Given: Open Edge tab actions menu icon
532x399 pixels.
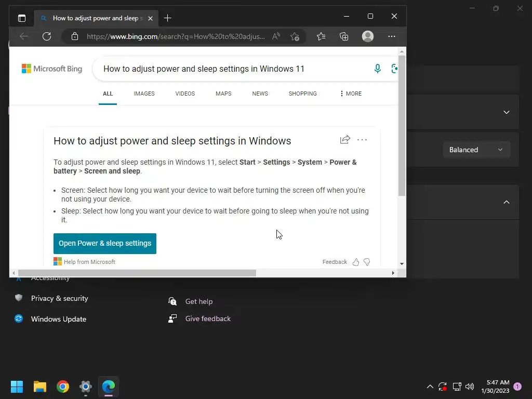Looking at the screenshot, I should (22, 18).
